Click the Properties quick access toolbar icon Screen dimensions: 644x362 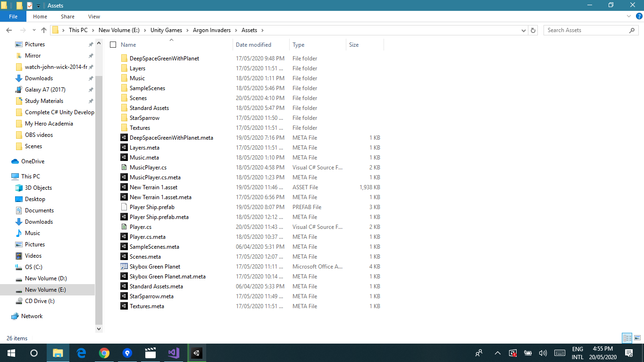tap(30, 6)
